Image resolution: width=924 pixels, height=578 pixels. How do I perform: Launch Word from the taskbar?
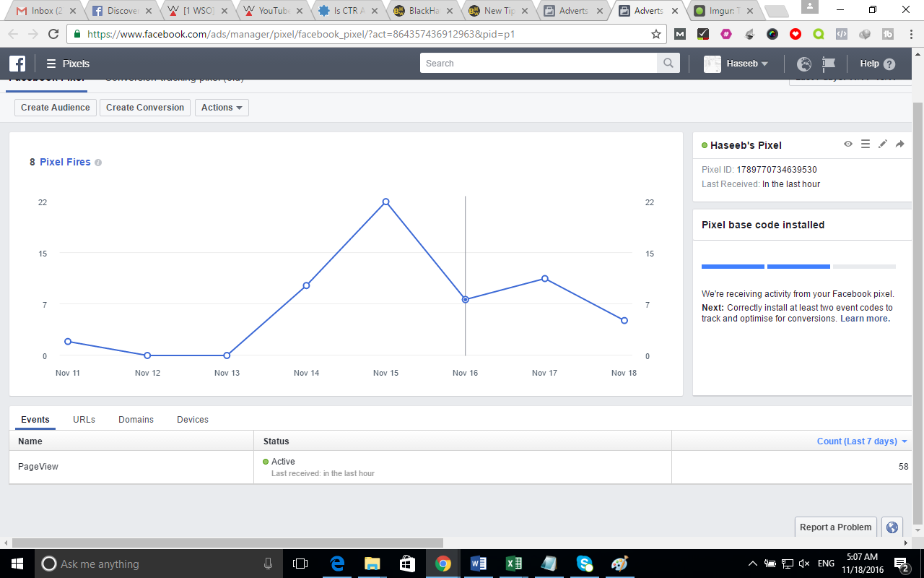pyautogui.click(x=479, y=564)
